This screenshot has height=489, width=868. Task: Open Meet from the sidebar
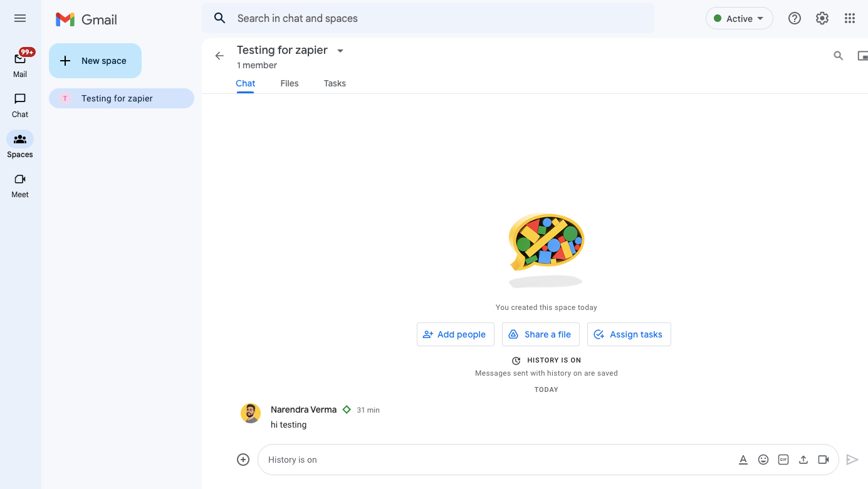point(20,185)
